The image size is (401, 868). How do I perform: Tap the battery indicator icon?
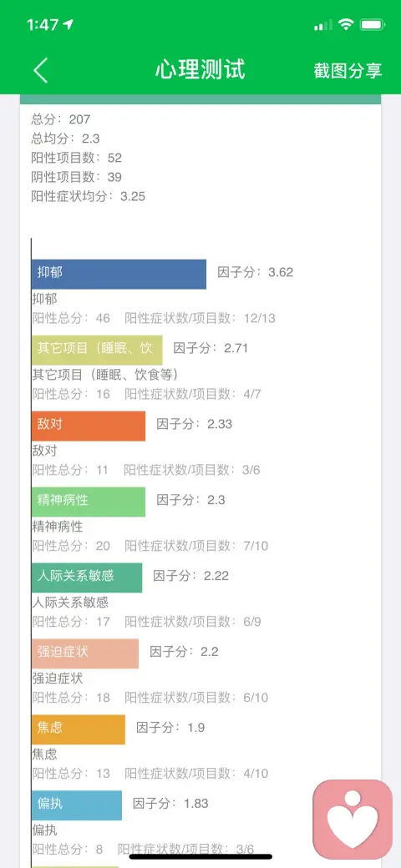[x=373, y=24]
